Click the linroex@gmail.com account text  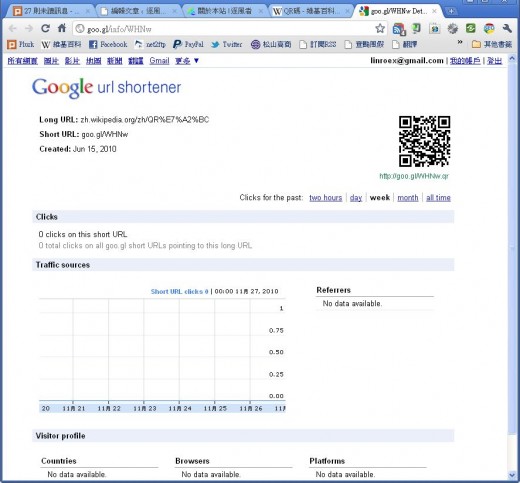pyautogui.click(x=407, y=61)
